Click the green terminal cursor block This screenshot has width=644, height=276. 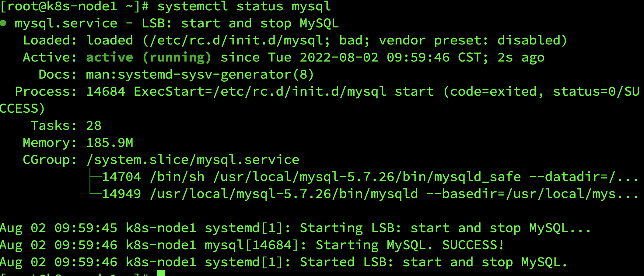(161, 273)
